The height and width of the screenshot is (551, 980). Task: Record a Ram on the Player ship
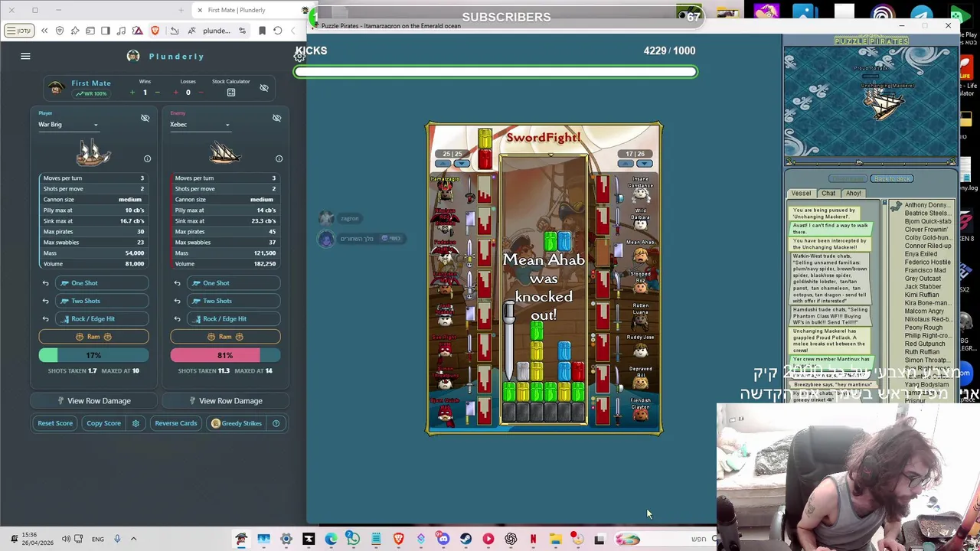point(93,337)
